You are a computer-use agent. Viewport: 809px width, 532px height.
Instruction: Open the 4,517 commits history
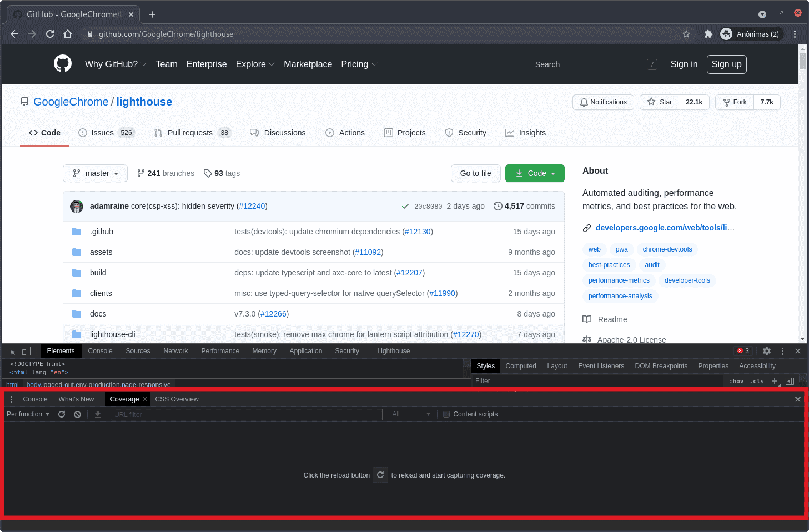tap(524, 206)
